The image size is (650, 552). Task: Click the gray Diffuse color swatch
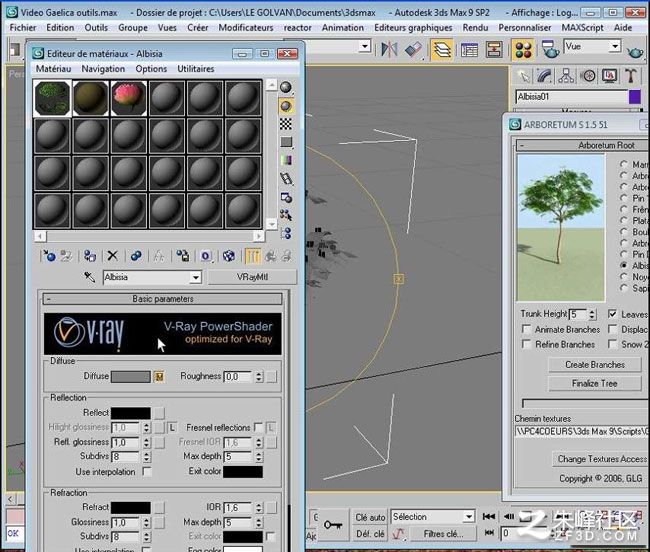pyautogui.click(x=131, y=376)
